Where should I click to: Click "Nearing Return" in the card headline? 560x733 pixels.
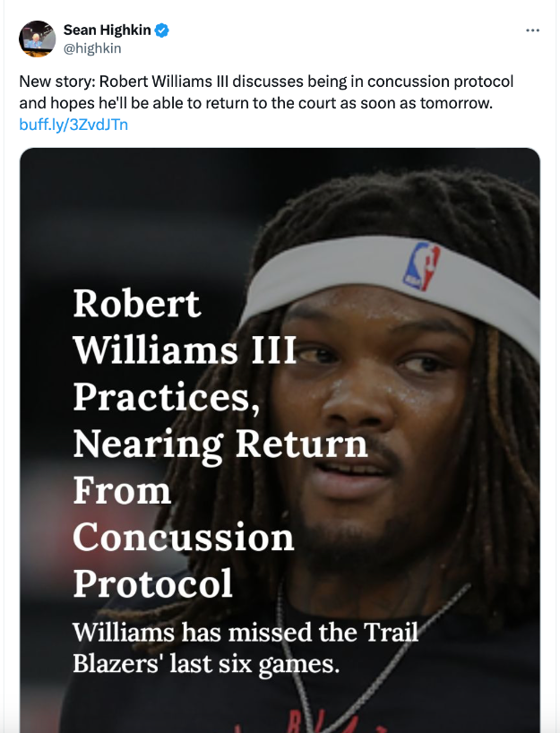(220, 443)
